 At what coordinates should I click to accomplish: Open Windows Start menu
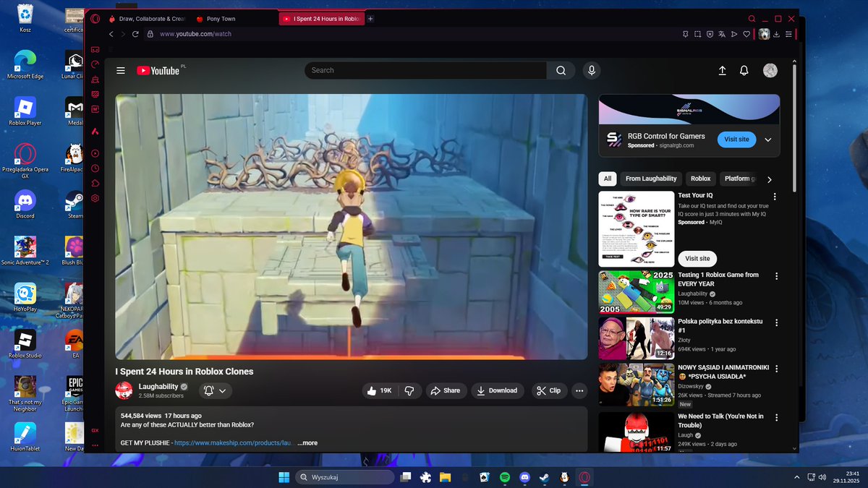pyautogui.click(x=284, y=477)
